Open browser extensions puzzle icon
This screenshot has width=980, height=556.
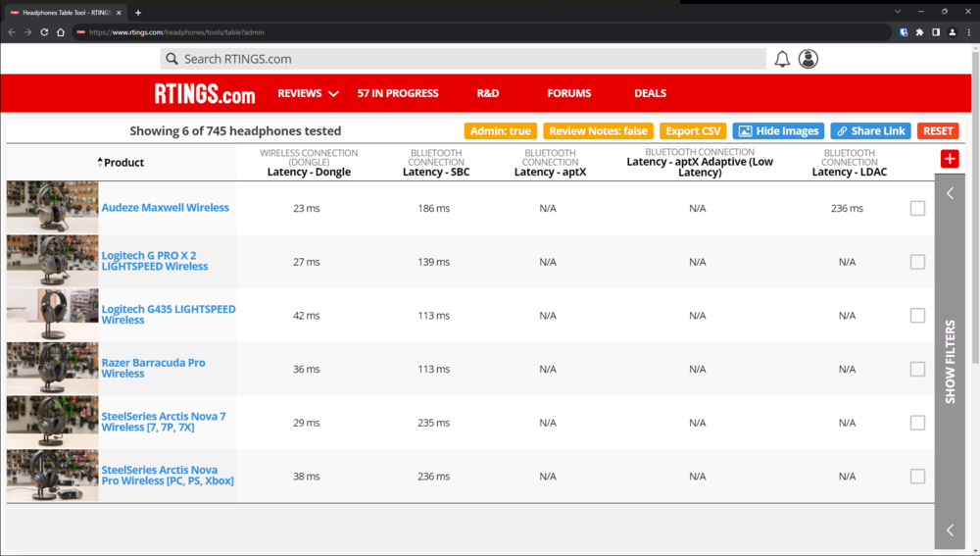coord(919,32)
